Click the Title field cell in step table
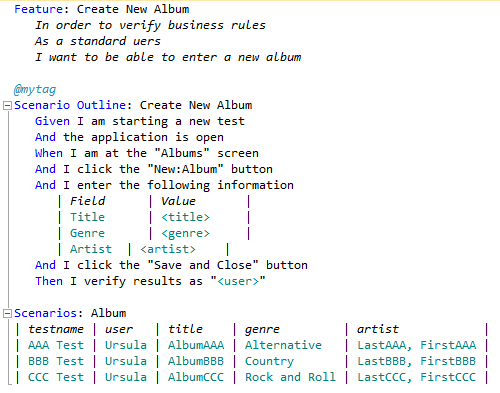 coord(87,217)
